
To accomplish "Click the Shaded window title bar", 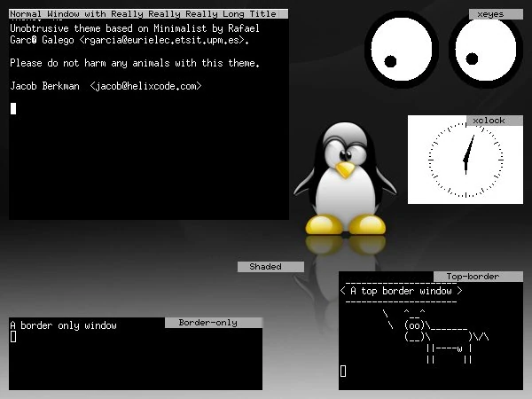I will click(270, 267).
